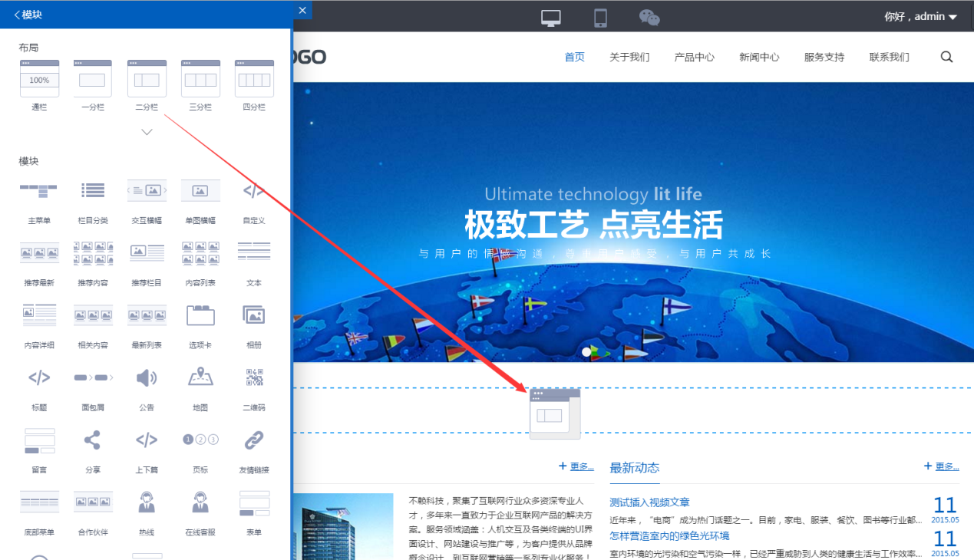Choose the 最新列表 latest list module
974x560 pixels.
(147, 315)
